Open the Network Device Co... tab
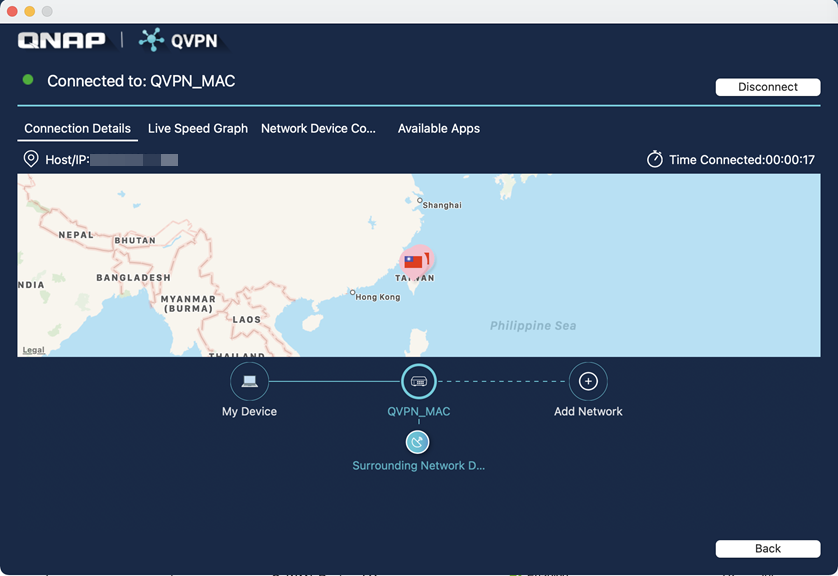Viewport: 838px width, 576px height. point(318,129)
